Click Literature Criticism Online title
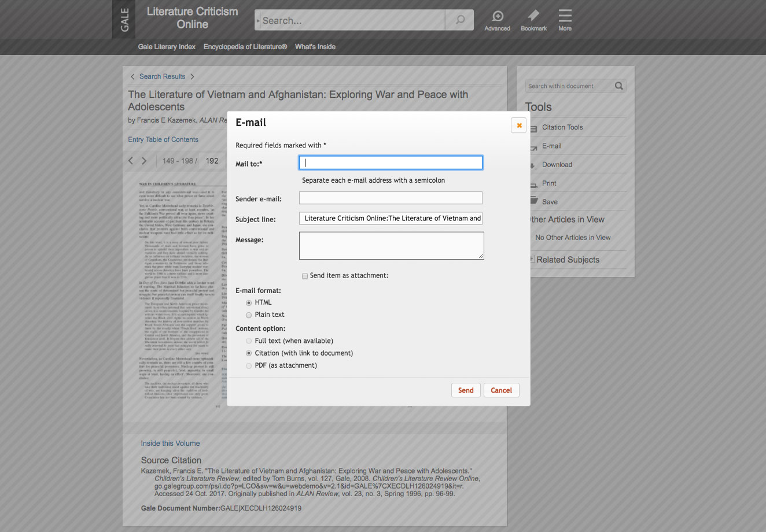The image size is (766, 532). [193, 18]
